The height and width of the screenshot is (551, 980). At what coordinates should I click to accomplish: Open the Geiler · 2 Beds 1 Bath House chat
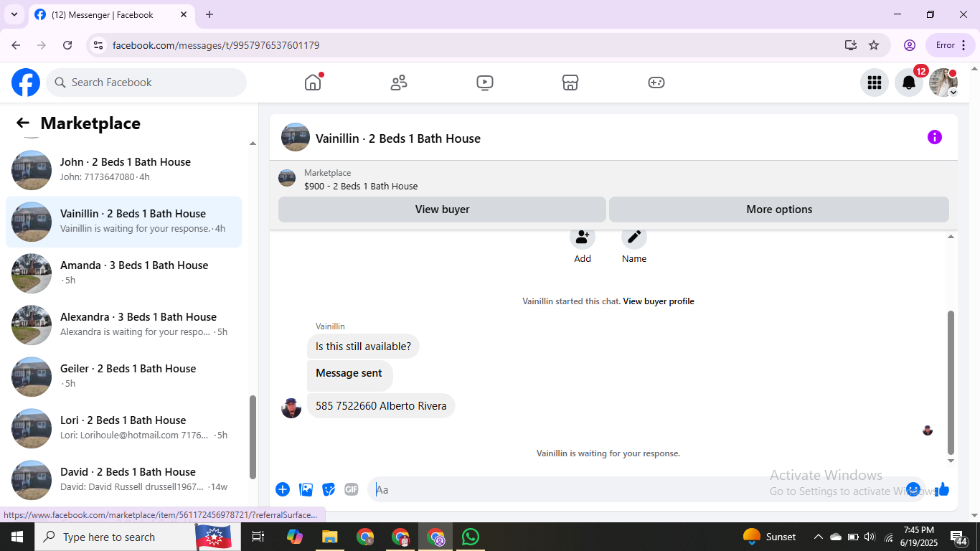click(124, 377)
